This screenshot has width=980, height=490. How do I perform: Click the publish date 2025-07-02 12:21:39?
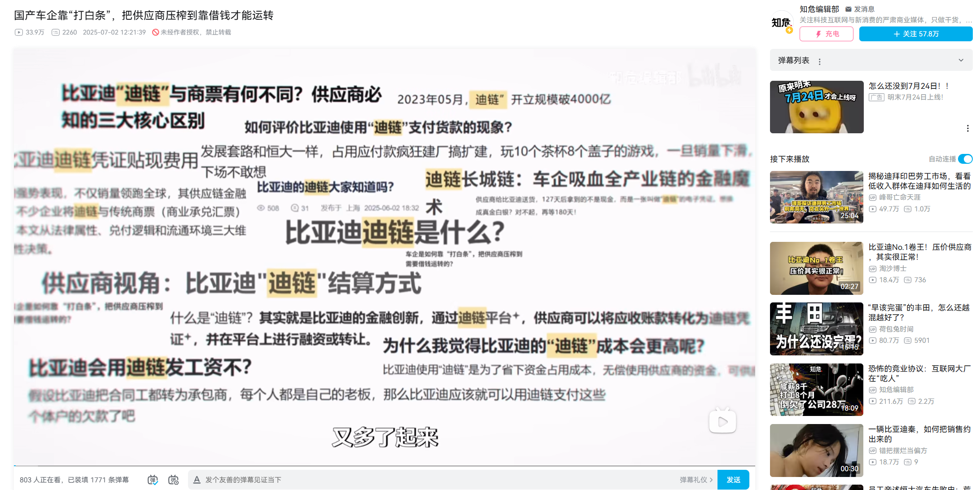[114, 32]
